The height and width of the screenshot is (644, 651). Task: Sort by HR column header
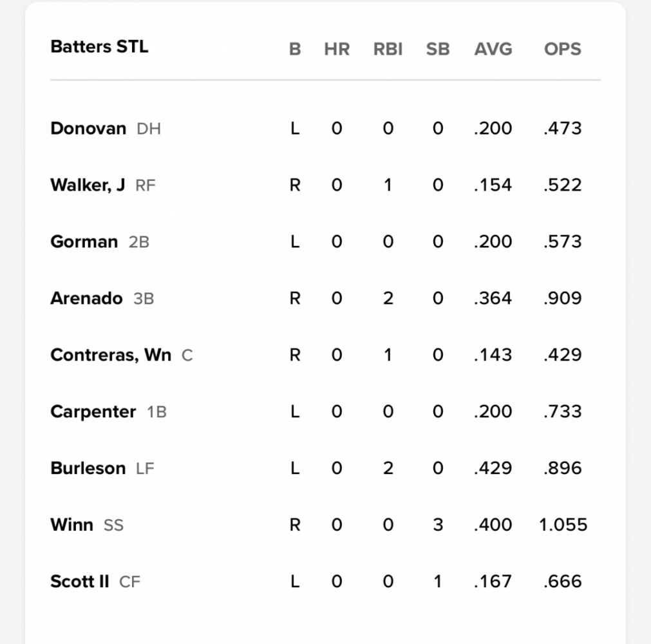(337, 49)
